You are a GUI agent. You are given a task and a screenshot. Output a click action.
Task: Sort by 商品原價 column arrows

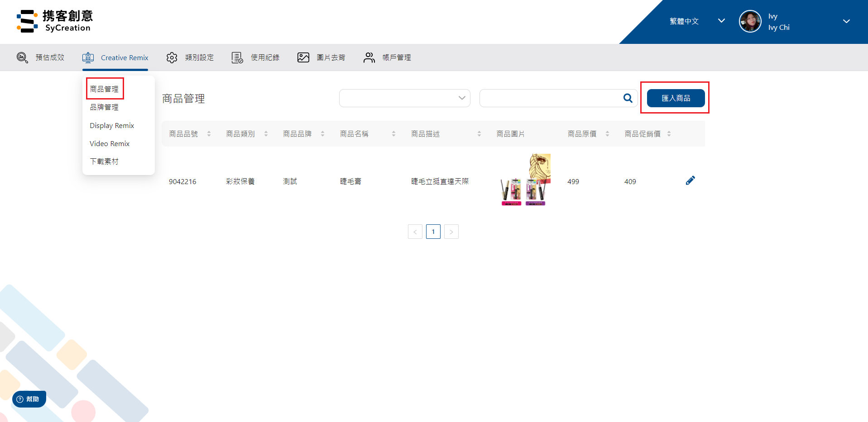(x=607, y=134)
